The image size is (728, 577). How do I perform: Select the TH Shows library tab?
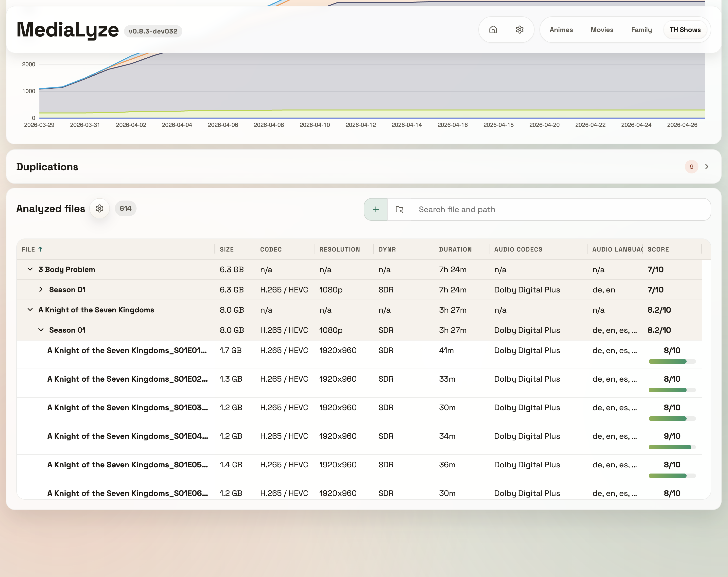(685, 30)
